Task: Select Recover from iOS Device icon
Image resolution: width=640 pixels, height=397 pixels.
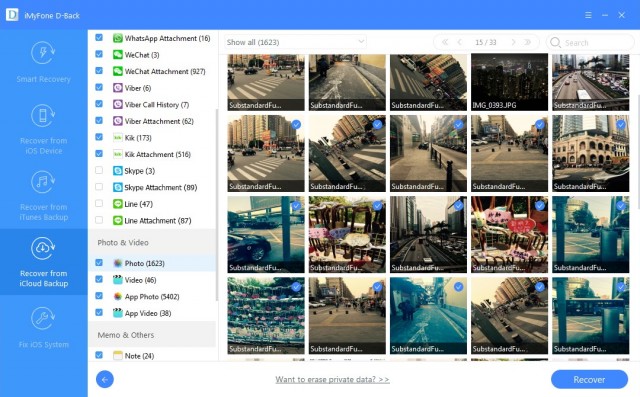Action: tap(43, 115)
